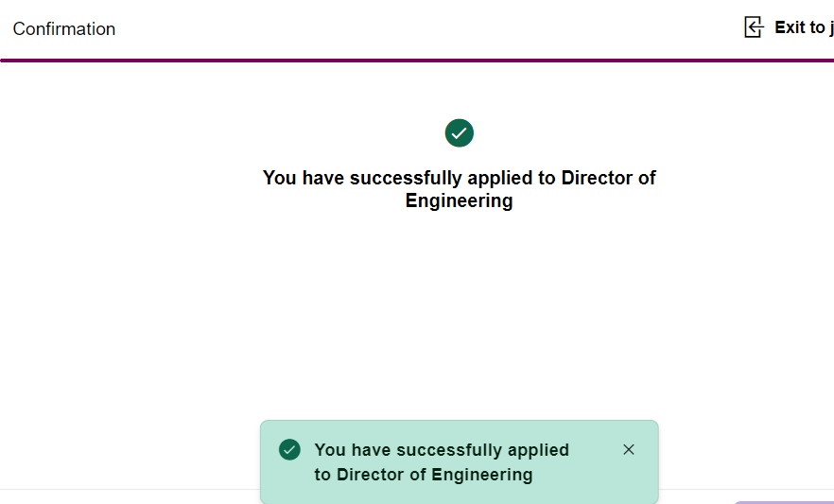834x504 pixels.
Task: Click the large green success checkmark icon
Action: [x=460, y=133]
